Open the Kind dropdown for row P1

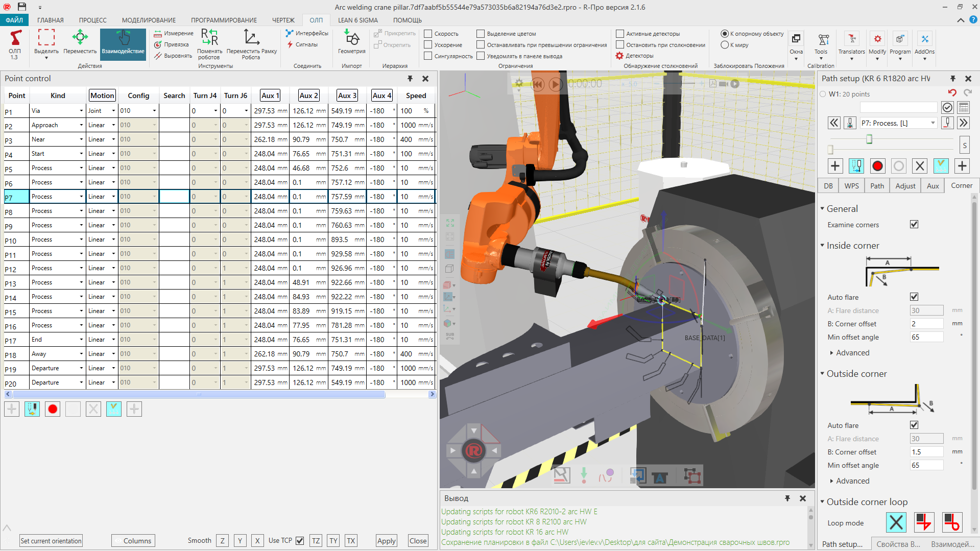point(81,111)
